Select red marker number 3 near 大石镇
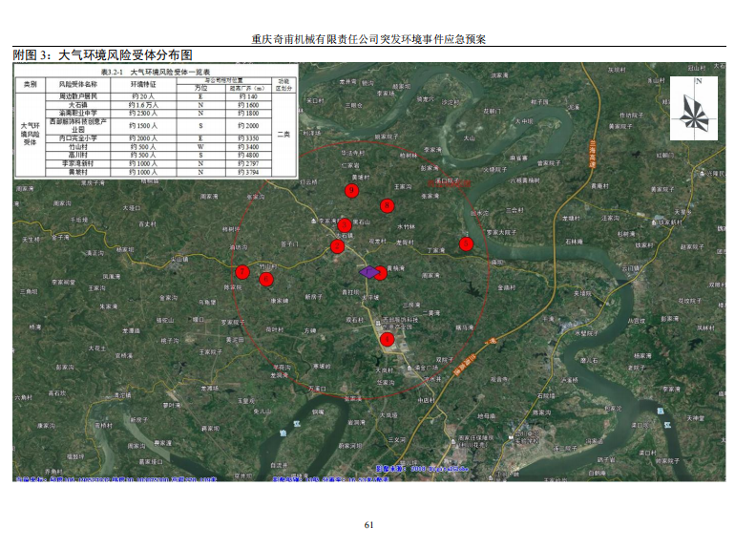The height and width of the screenshot is (549, 756). [x=345, y=225]
